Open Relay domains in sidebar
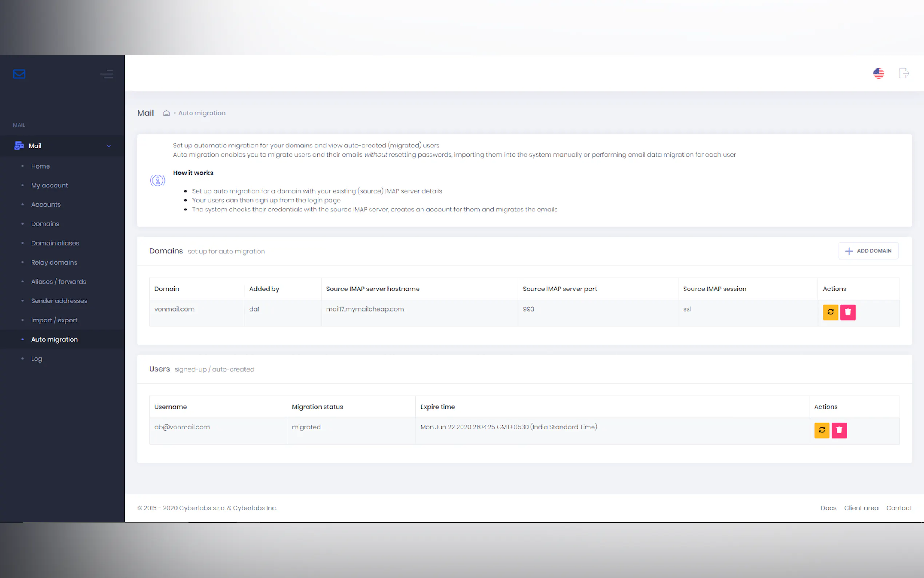Image resolution: width=924 pixels, height=578 pixels. [x=54, y=262]
